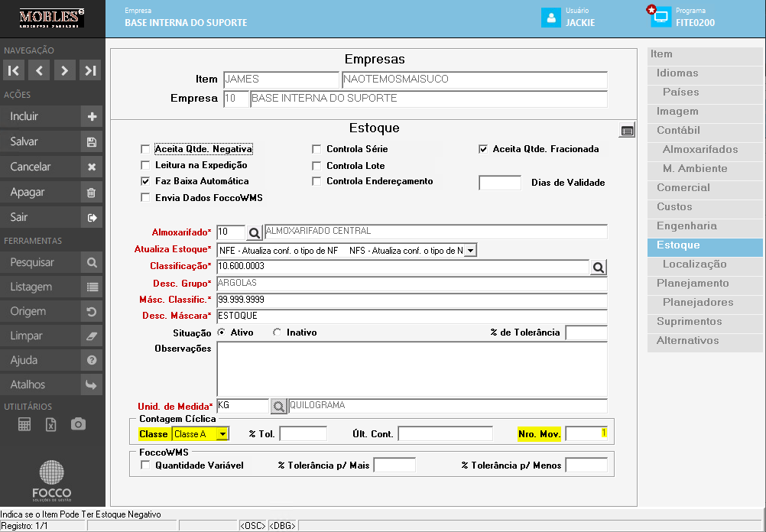Click the user avatar icon in header
766x532 pixels.
click(x=551, y=18)
